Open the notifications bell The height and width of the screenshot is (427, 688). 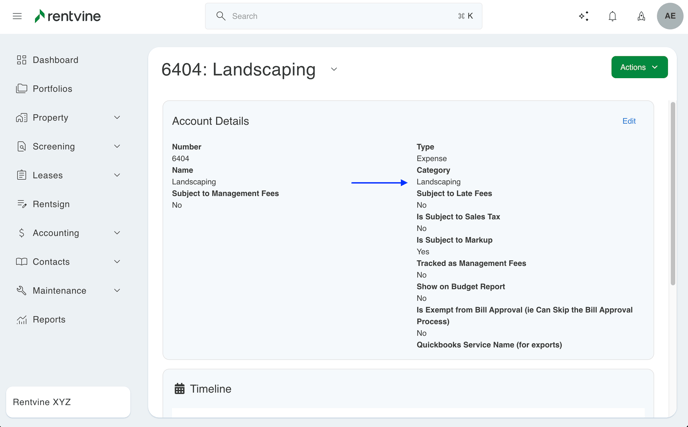click(612, 16)
